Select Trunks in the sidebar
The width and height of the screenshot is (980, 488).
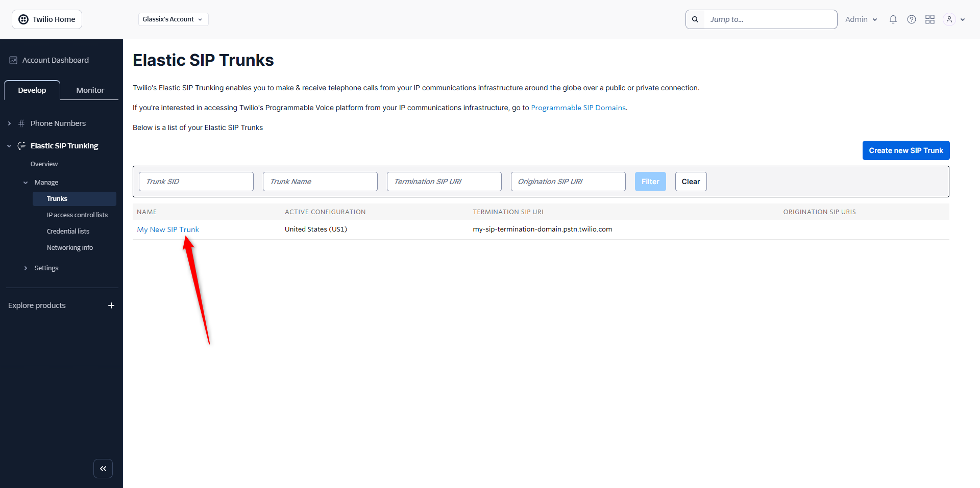(x=75, y=199)
